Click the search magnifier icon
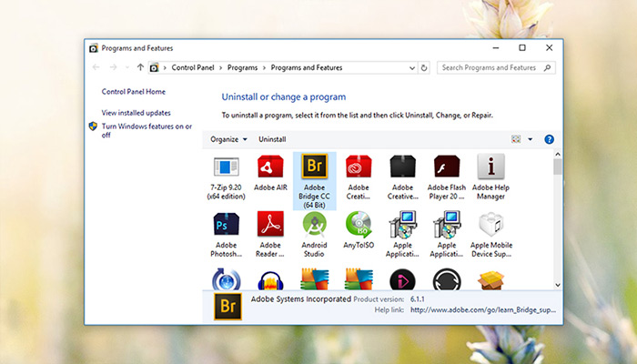 point(547,68)
